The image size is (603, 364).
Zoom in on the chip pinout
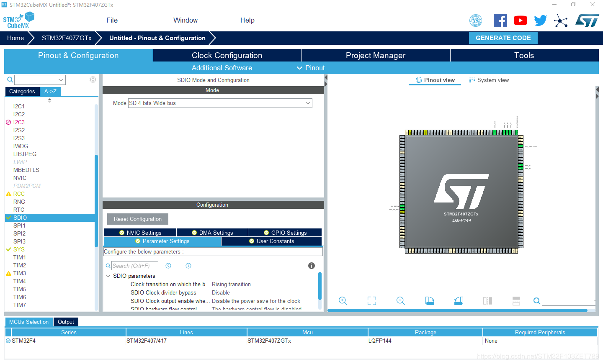point(343,301)
